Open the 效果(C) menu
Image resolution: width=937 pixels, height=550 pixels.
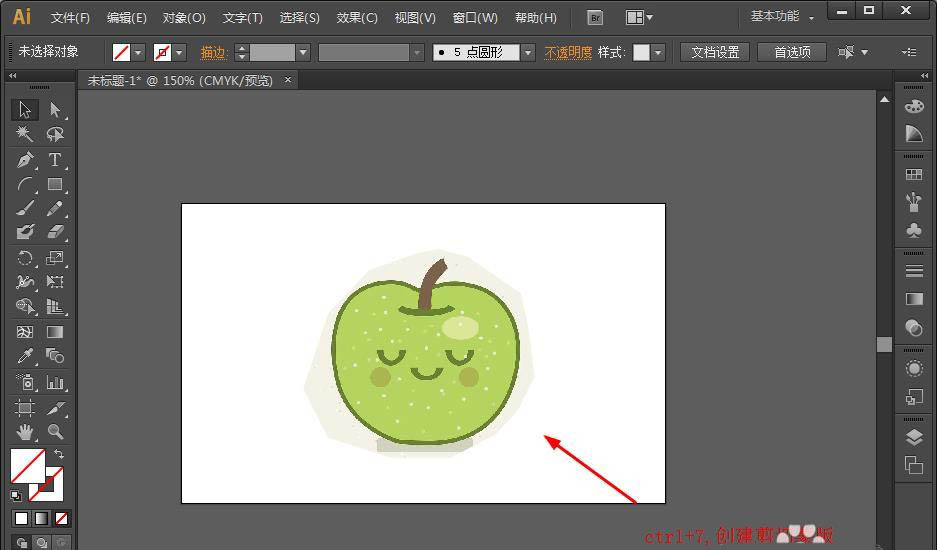coord(357,18)
